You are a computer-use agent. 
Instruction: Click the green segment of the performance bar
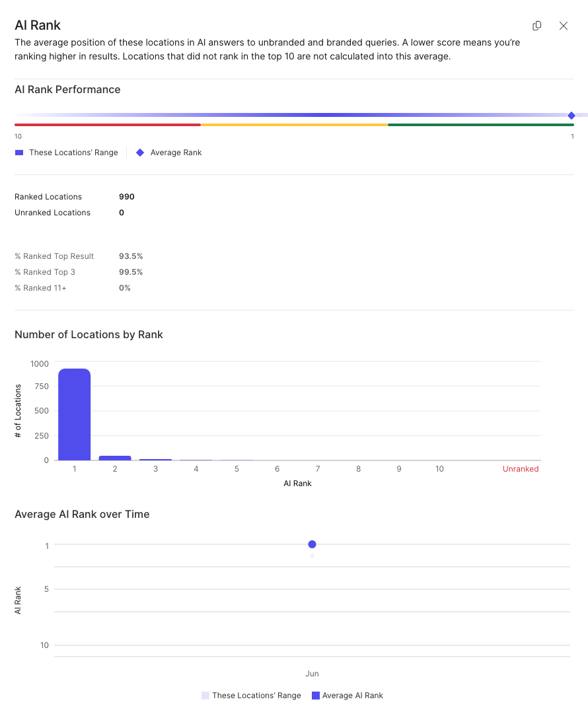(480, 124)
